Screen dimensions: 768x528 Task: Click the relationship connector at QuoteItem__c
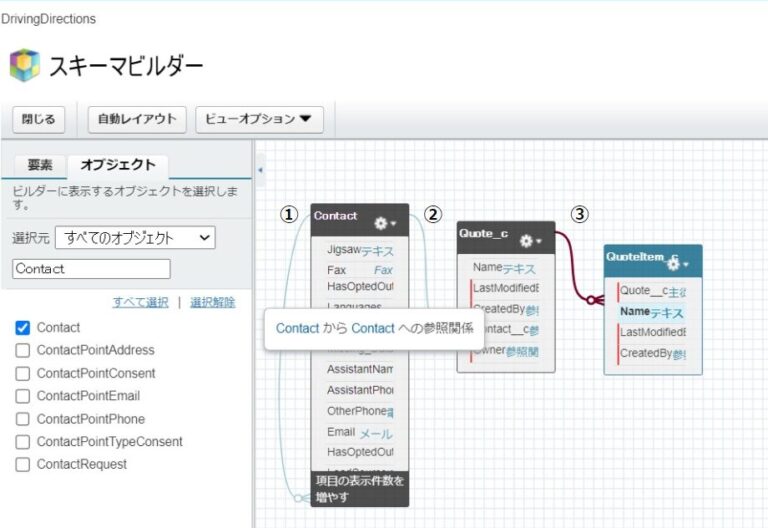click(596, 298)
